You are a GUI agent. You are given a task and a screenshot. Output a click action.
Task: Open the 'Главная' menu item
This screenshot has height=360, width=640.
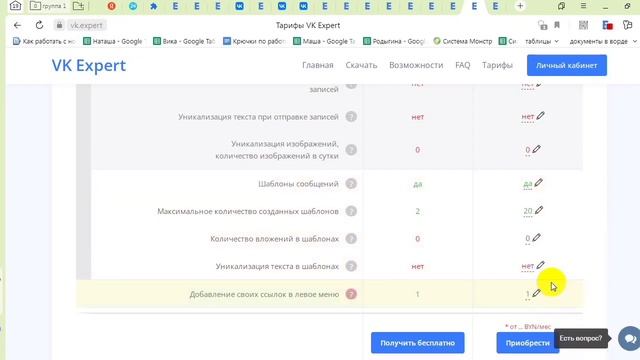click(318, 65)
